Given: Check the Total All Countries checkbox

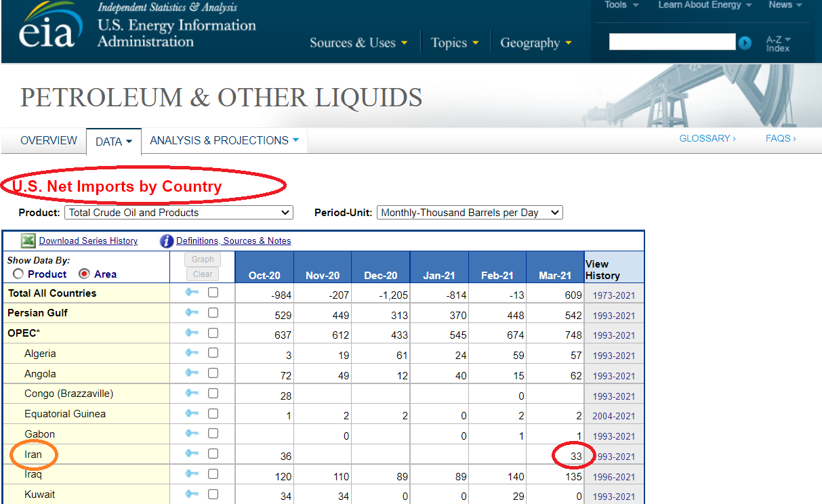Looking at the screenshot, I should tap(213, 293).
